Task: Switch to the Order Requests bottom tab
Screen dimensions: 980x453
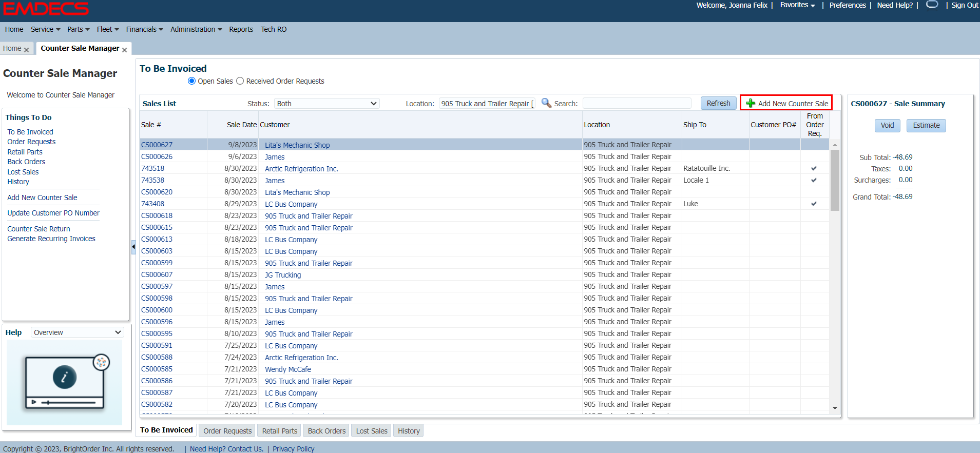Action: (227, 431)
